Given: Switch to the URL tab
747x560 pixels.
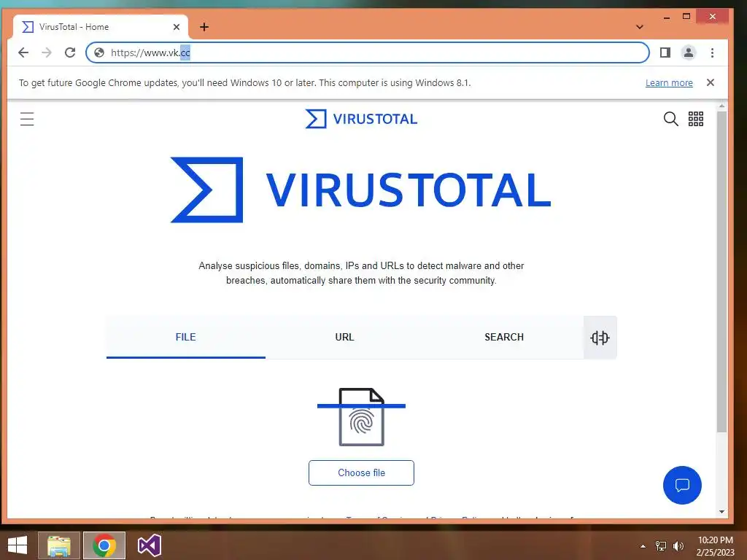Looking at the screenshot, I should point(344,337).
